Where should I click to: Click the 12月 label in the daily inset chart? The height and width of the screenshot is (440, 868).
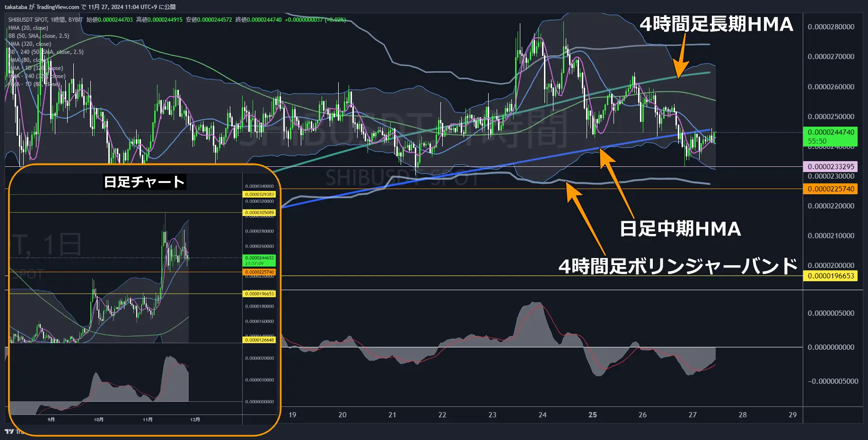pos(195,420)
